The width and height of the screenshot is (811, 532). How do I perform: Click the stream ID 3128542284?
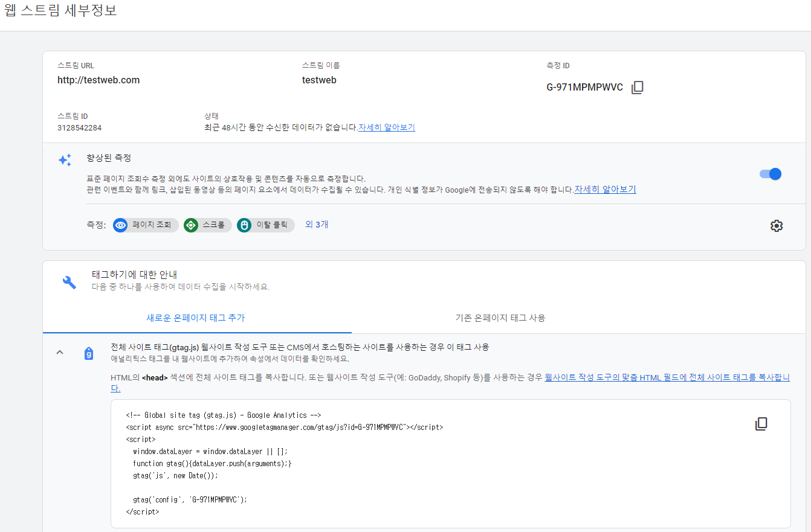[x=79, y=128]
